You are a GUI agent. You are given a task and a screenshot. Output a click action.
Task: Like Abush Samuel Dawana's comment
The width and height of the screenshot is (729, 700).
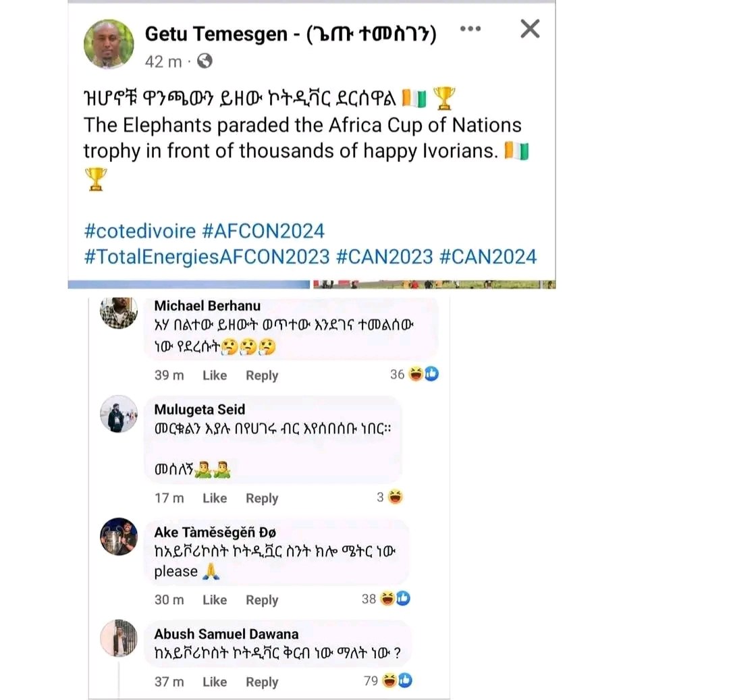point(215,682)
